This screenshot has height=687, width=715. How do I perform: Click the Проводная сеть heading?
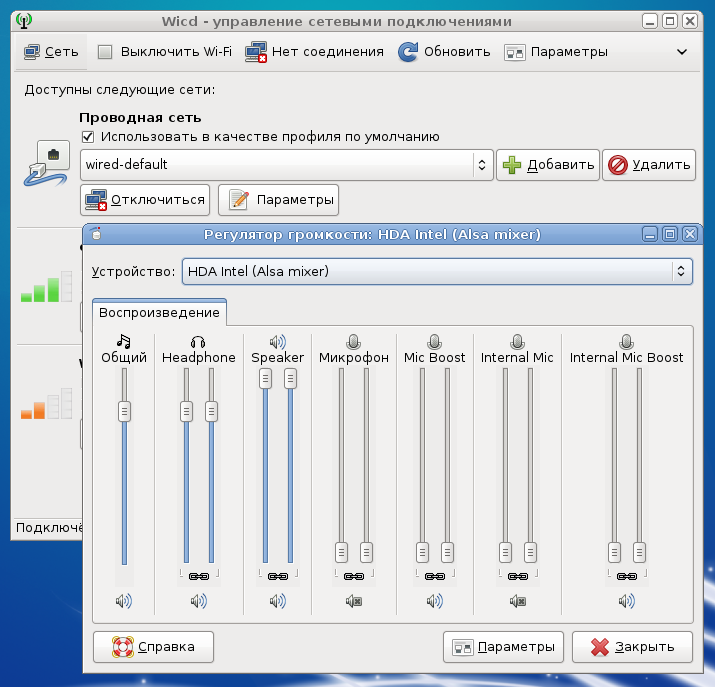click(140, 118)
